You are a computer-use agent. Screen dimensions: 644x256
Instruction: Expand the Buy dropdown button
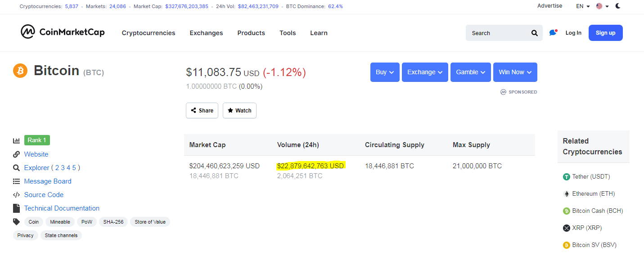pyautogui.click(x=385, y=72)
